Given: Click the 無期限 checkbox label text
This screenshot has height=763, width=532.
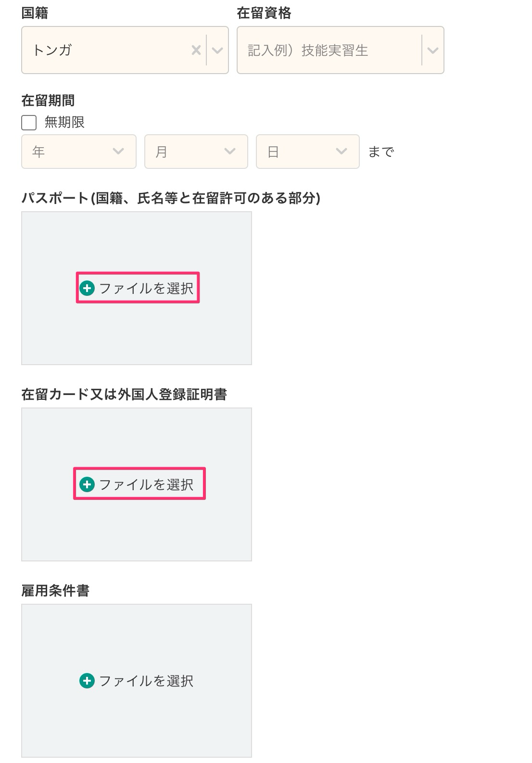Looking at the screenshot, I should point(64,123).
